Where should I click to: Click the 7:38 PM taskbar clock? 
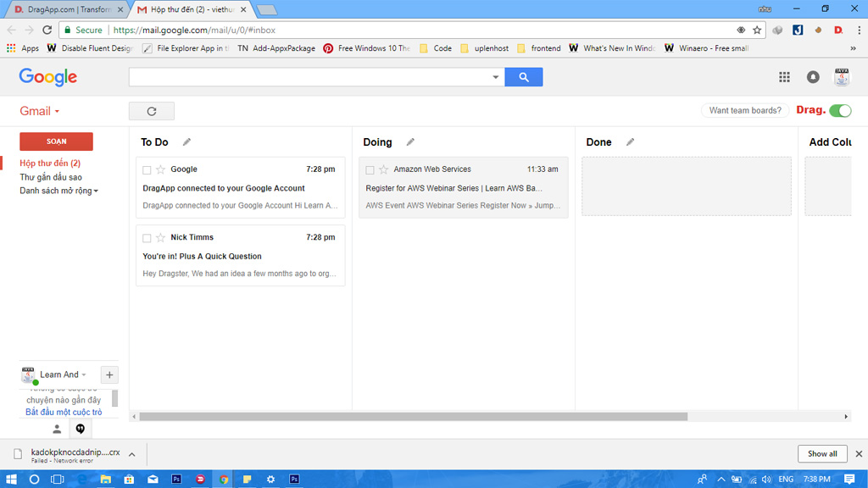coord(816,480)
